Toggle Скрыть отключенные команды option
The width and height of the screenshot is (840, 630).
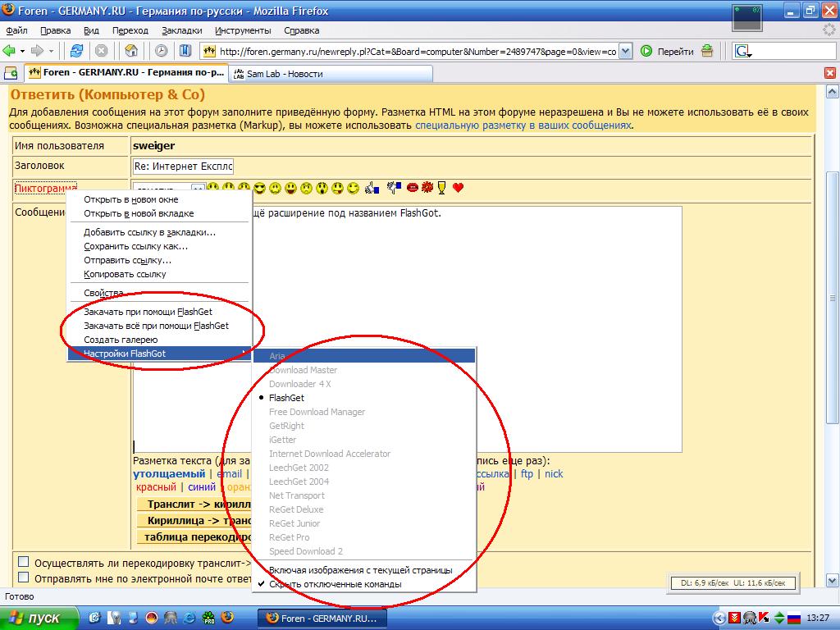click(364, 584)
